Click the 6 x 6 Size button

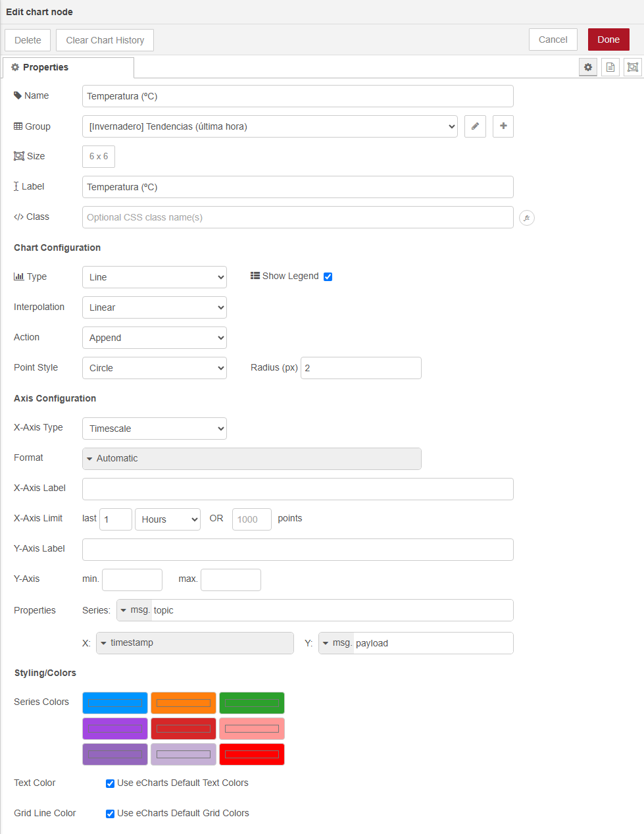click(x=99, y=157)
